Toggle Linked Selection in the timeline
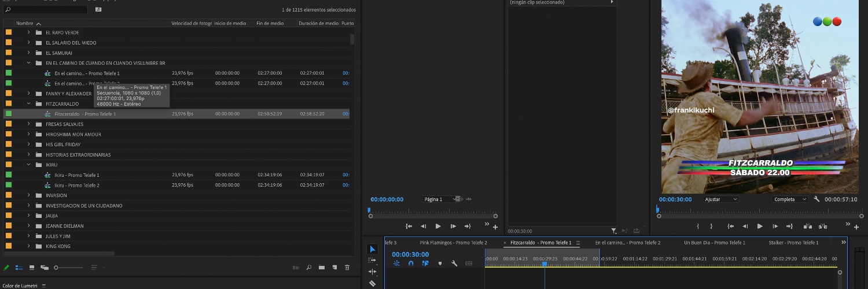The height and width of the screenshot is (289, 868). click(425, 264)
